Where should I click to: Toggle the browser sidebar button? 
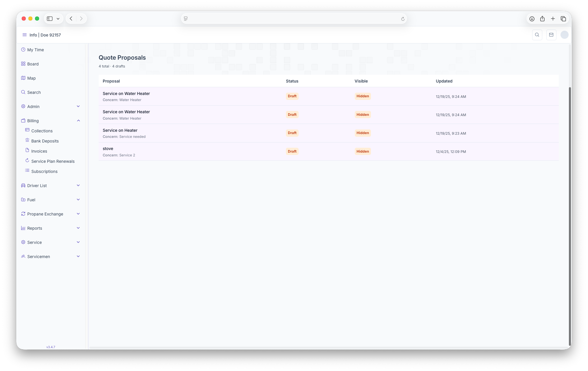coord(50,19)
